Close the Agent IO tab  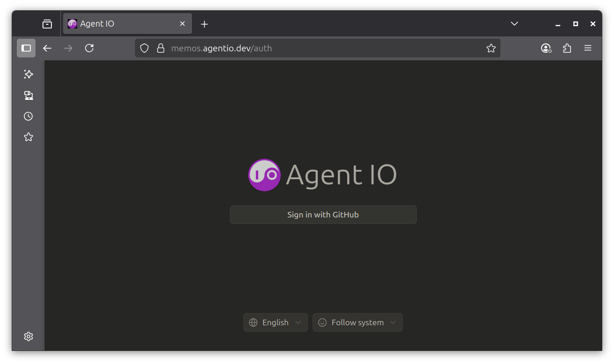[182, 24]
